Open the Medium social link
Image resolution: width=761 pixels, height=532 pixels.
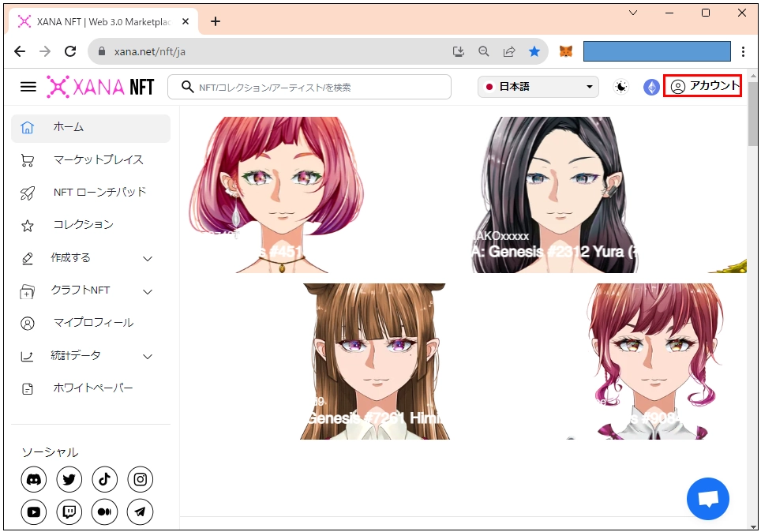coord(104,511)
